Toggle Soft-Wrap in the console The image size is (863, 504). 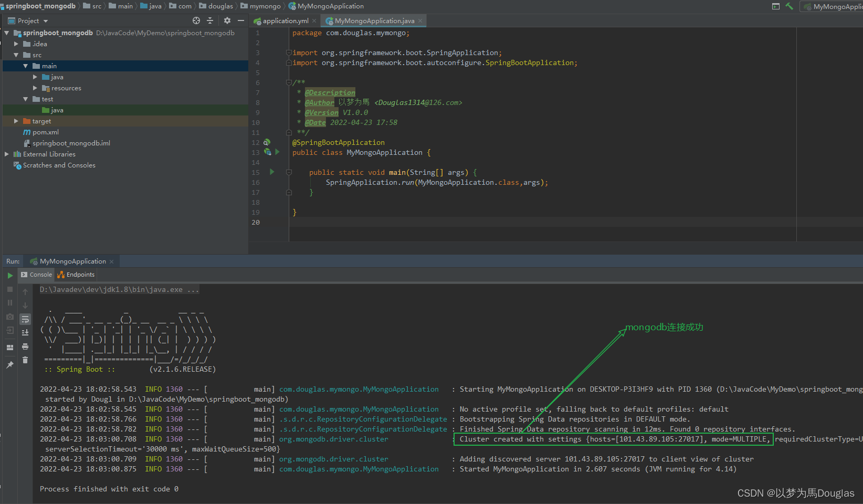pyautogui.click(x=25, y=319)
